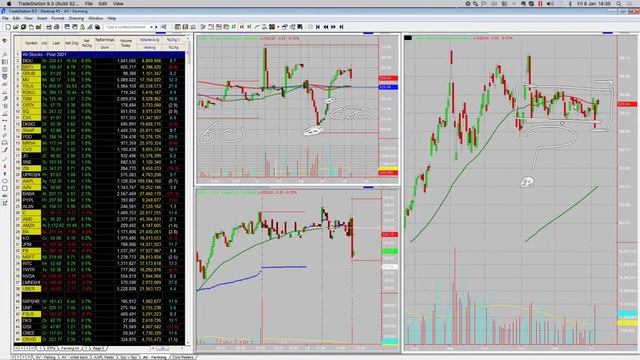Click red price marker on top-left chart axis
640x360 pixels.
(388, 78)
